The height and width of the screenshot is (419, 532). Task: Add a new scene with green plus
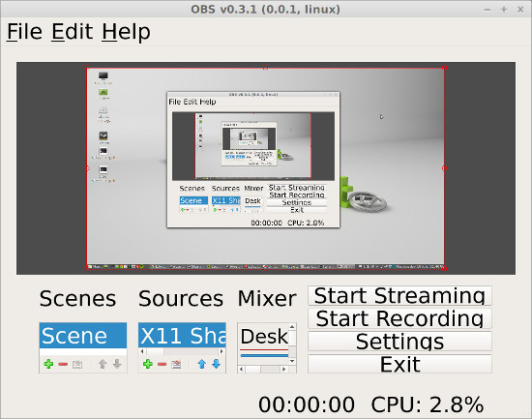coord(48,364)
